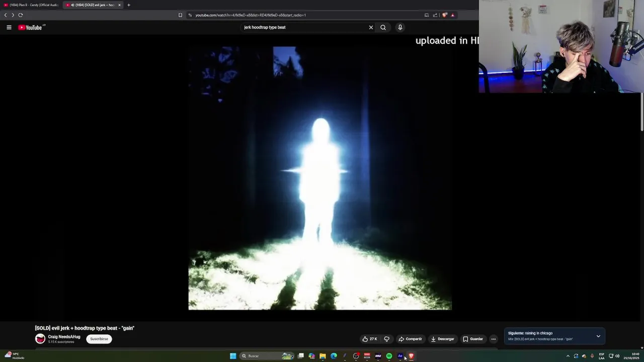Open a new browser tab
Viewport: 644px width, 362px height.
pos(128,5)
